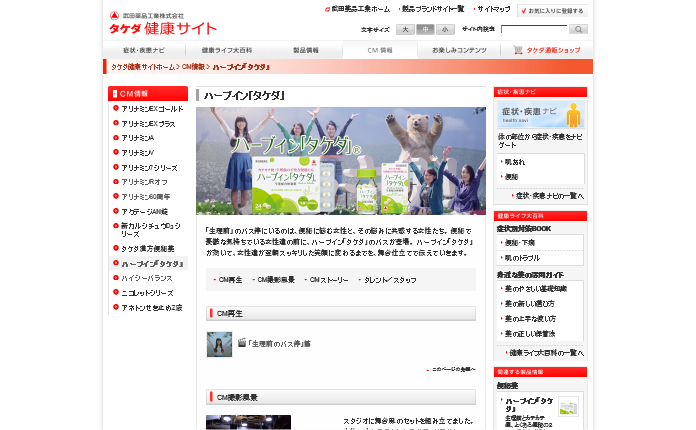Set text size to 中
Image resolution: width=696 pixels, height=430 pixels.
[425, 30]
